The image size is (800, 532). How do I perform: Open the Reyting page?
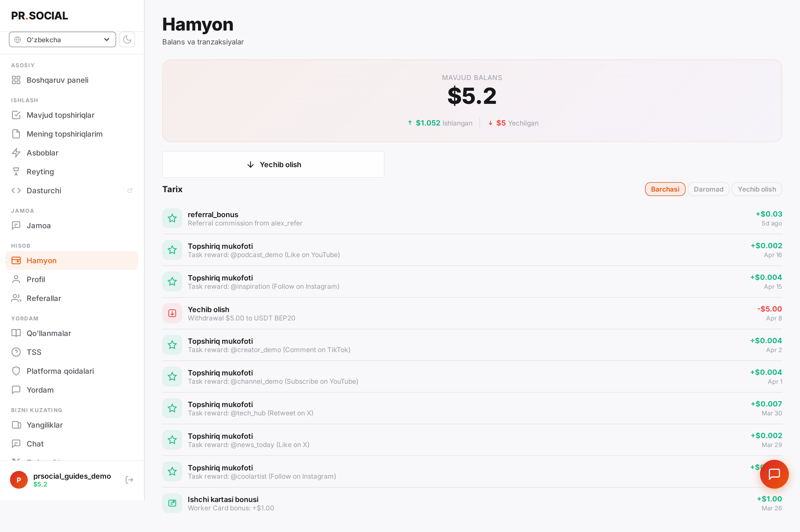tap(72, 172)
